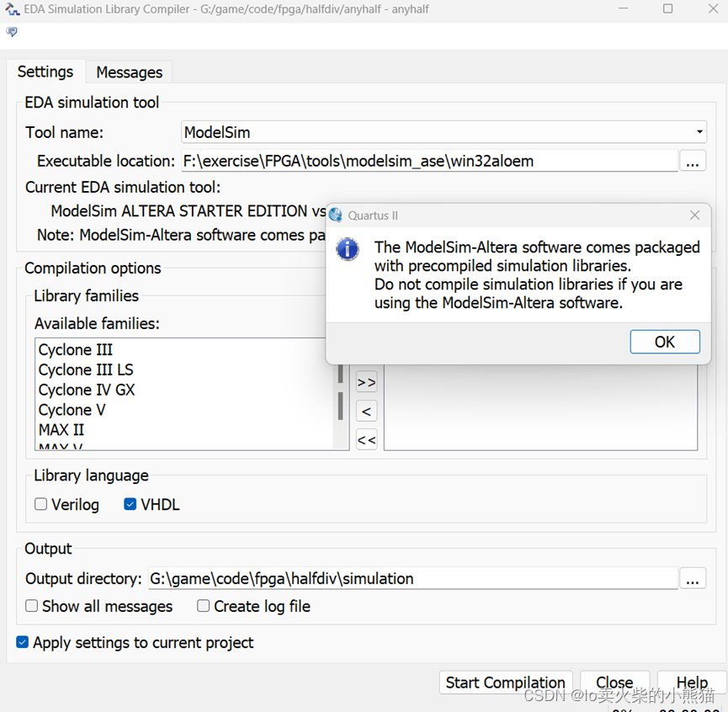Click the pin icon below the title bar
The height and width of the screenshot is (712, 728).
12,32
